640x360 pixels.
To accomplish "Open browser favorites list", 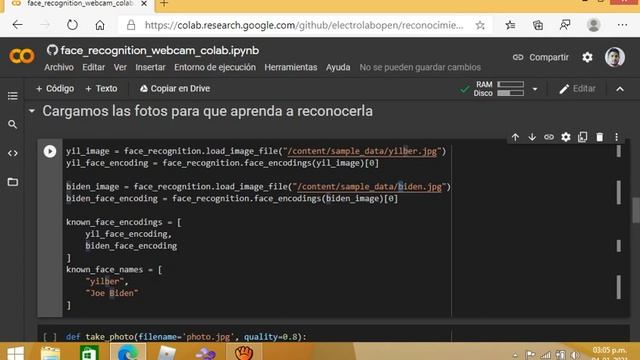I will click(x=510, y=25).
